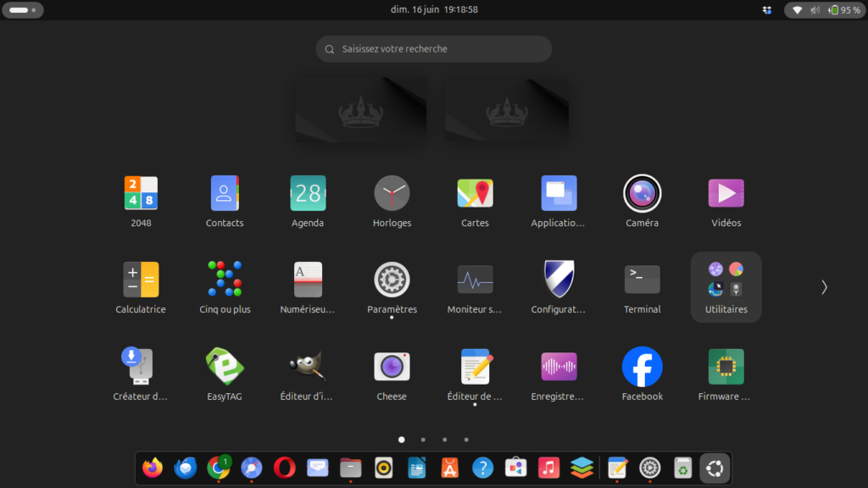Click the muted volume icon

[x=815, y=10]
